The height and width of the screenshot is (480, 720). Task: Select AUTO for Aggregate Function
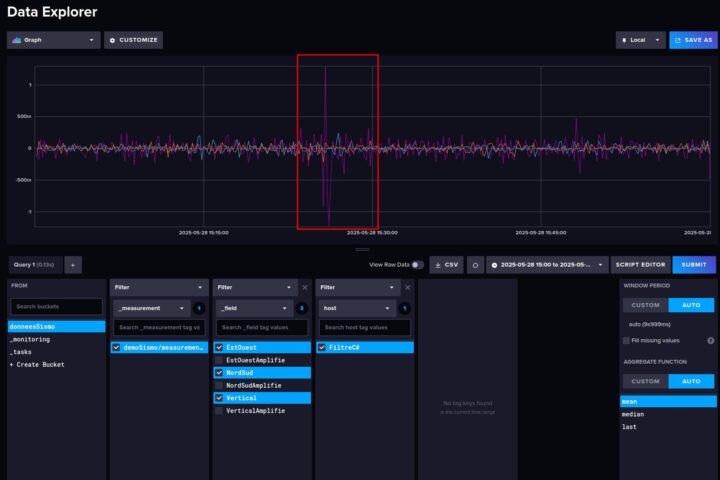tap(691, 381)
